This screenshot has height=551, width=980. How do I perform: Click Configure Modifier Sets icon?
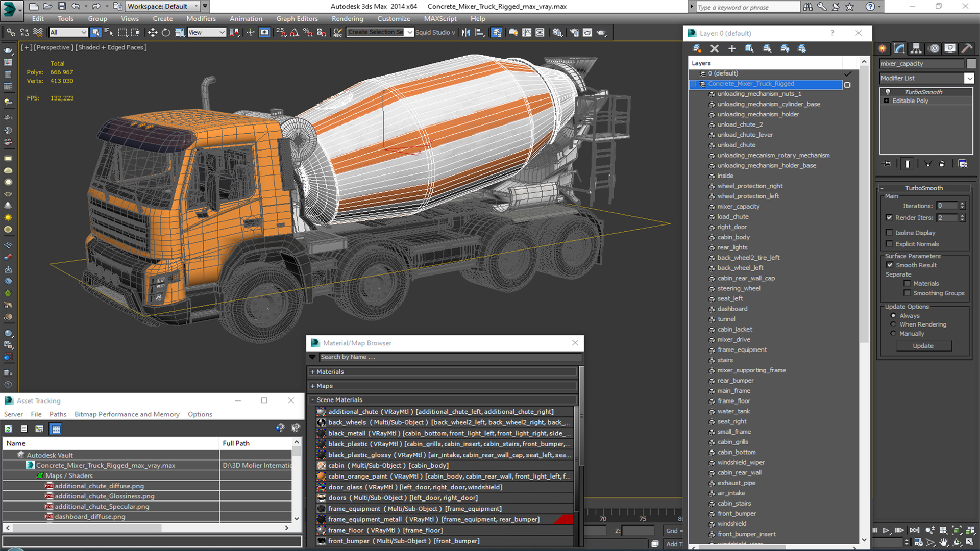963,164
